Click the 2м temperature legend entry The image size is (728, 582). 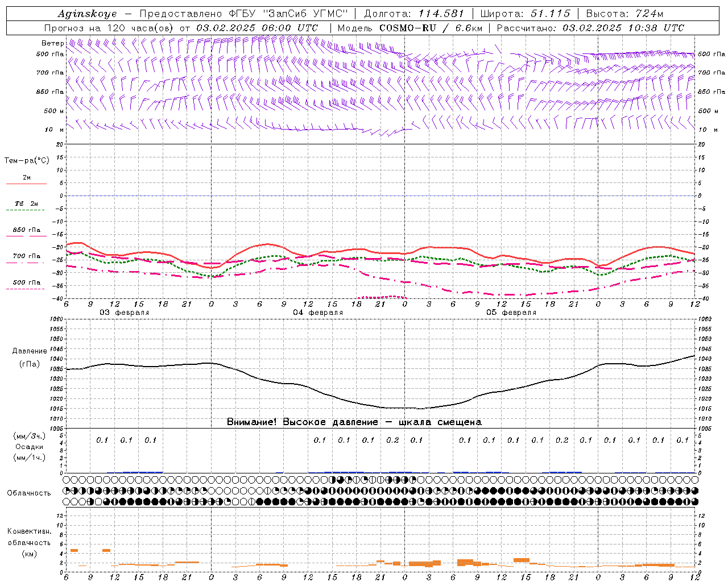[x=27, y=178]
